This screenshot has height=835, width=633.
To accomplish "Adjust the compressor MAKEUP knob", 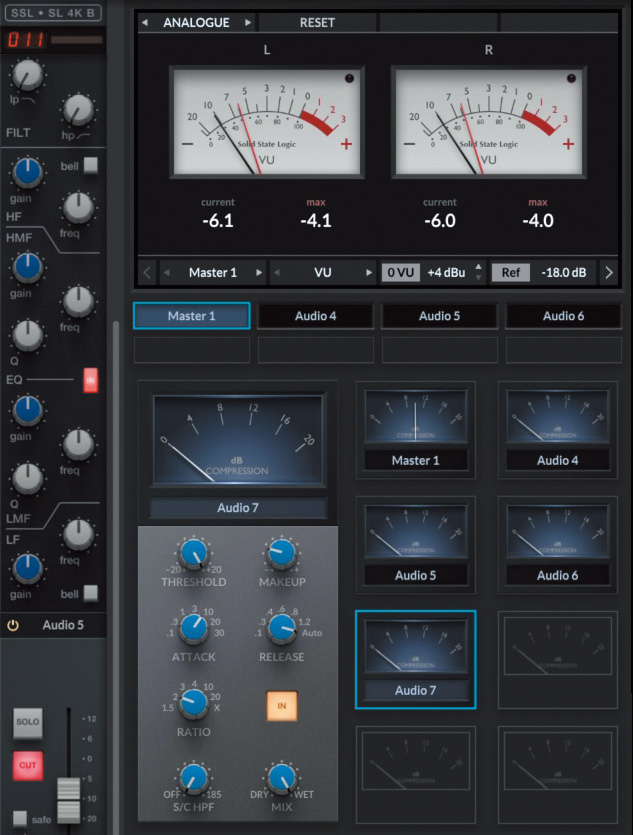I will coord(282,553).
